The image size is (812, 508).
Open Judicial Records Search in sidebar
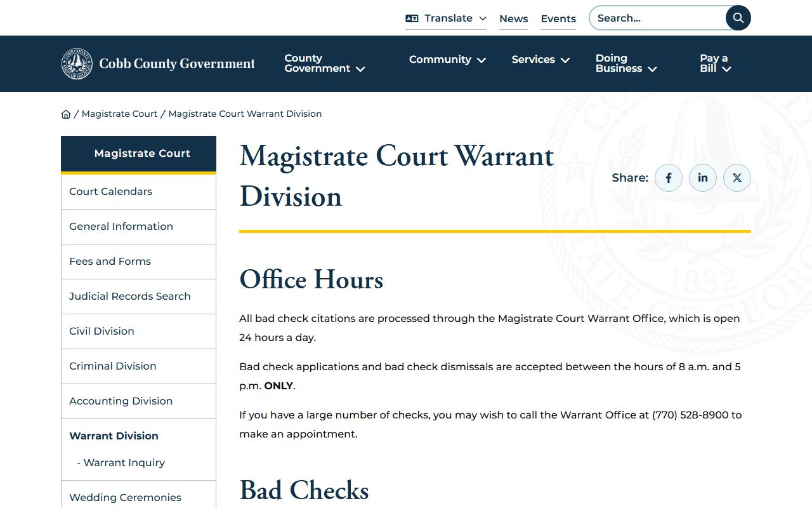point(138,297)
